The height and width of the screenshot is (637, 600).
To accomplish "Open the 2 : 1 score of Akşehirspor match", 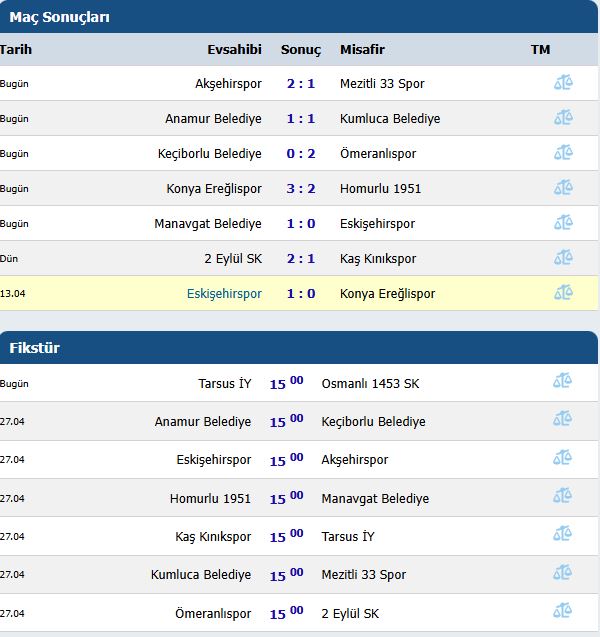I will (301, 84).
